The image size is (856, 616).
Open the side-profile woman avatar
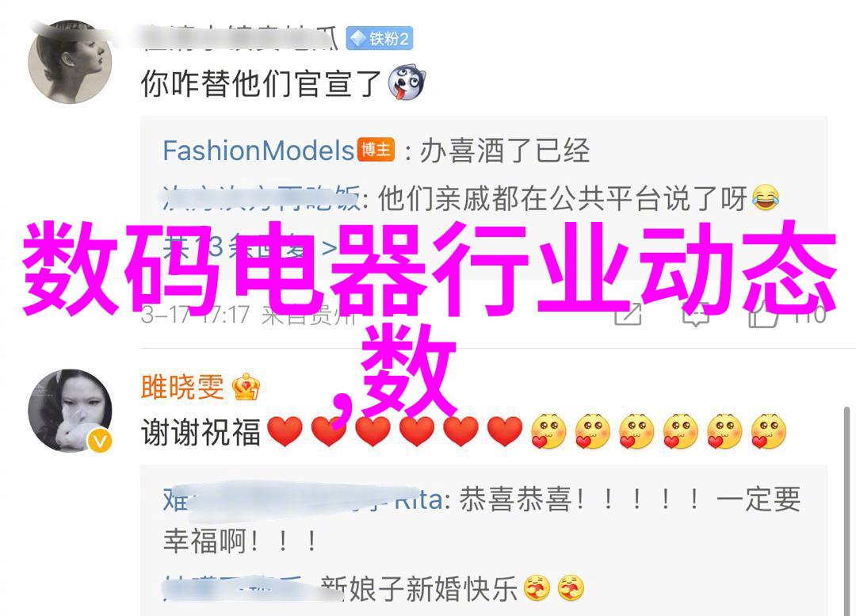click(70, 62)
